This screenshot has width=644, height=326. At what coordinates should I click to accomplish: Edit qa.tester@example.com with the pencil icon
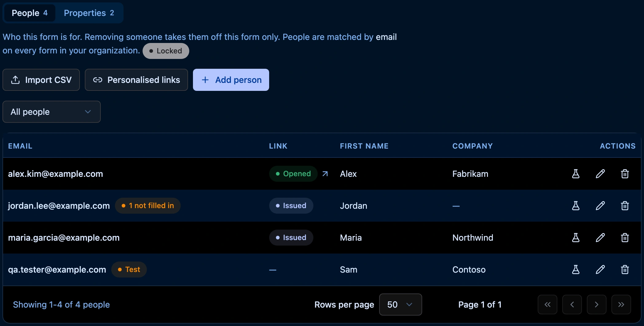[600, 270]
